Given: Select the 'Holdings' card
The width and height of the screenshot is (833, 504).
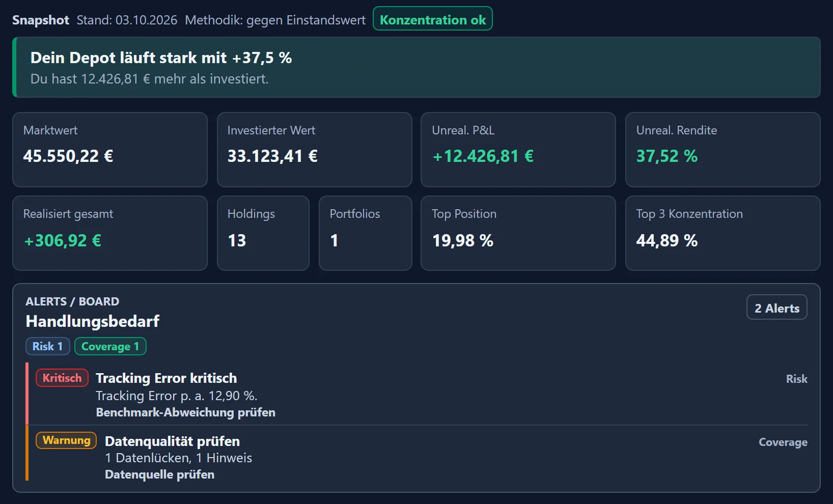Looking at the screenshot, I should pyautogui.click(x=263, y=233).
